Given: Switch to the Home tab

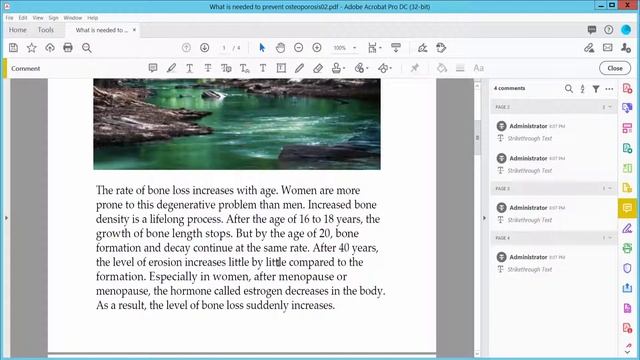Looking at the screenshot, I should point(18,30).
